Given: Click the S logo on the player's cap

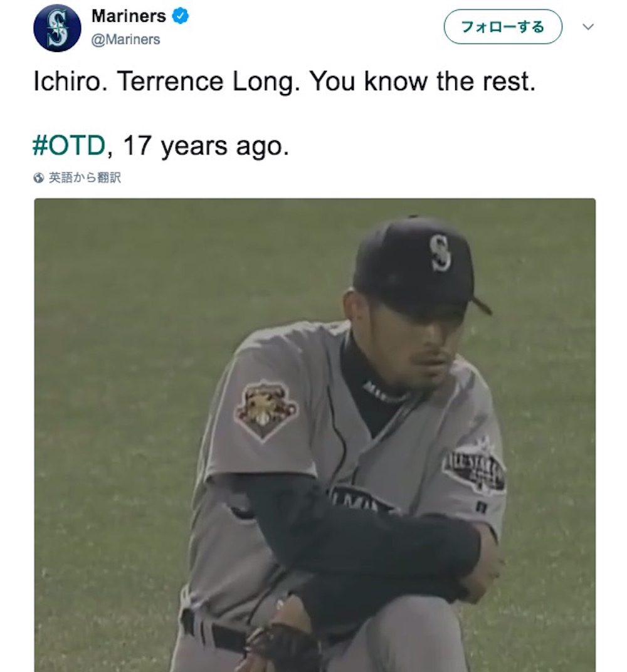Looking at the screenshot, I should 440,253.
